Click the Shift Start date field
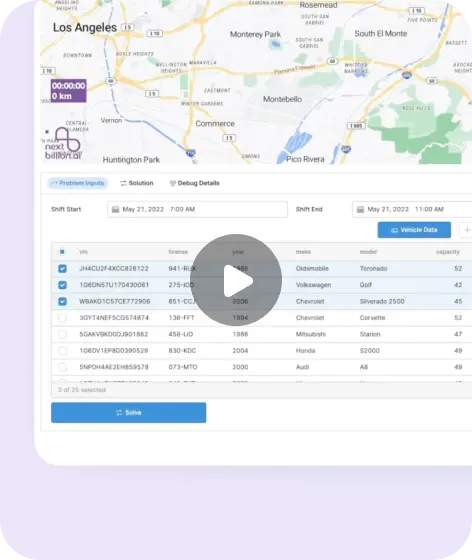Viewport: 472px width, 560px height. (x=197, y=209)
